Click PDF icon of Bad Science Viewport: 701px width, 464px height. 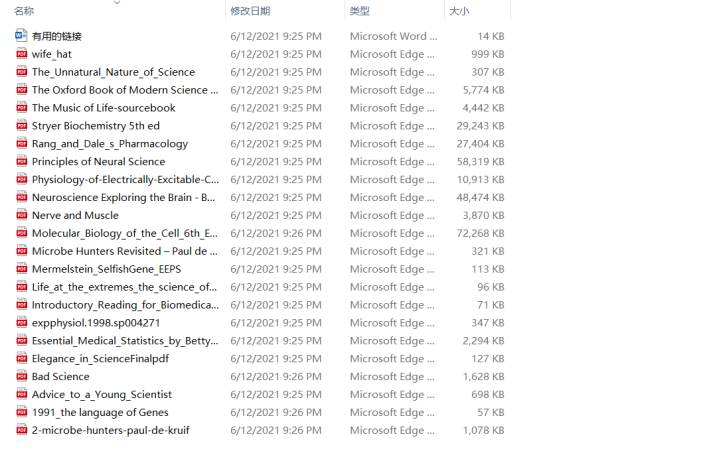click(x=21, y=376)
